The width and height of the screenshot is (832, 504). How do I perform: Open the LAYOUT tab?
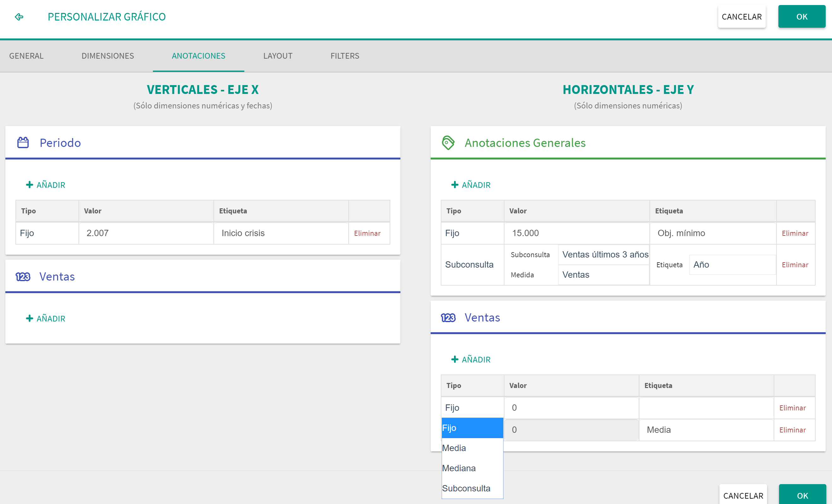pyautogui.click(x=278, y=56)
